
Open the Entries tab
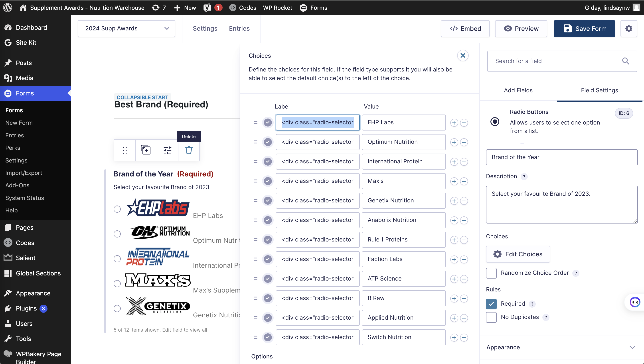tap(239, 28)
